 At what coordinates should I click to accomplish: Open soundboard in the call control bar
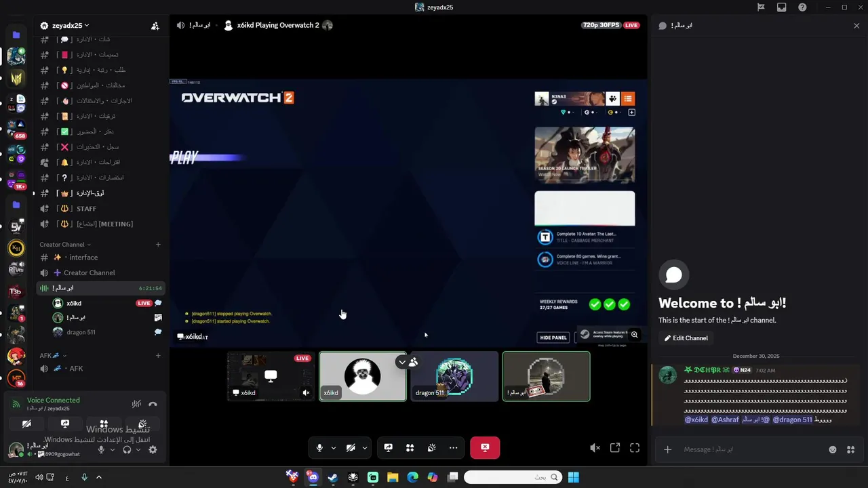[432, 447]
